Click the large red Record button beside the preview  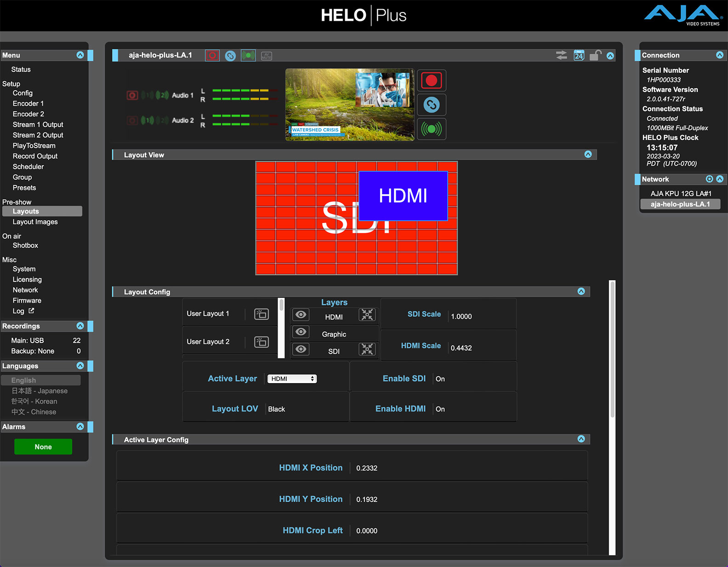coord(431,81)
